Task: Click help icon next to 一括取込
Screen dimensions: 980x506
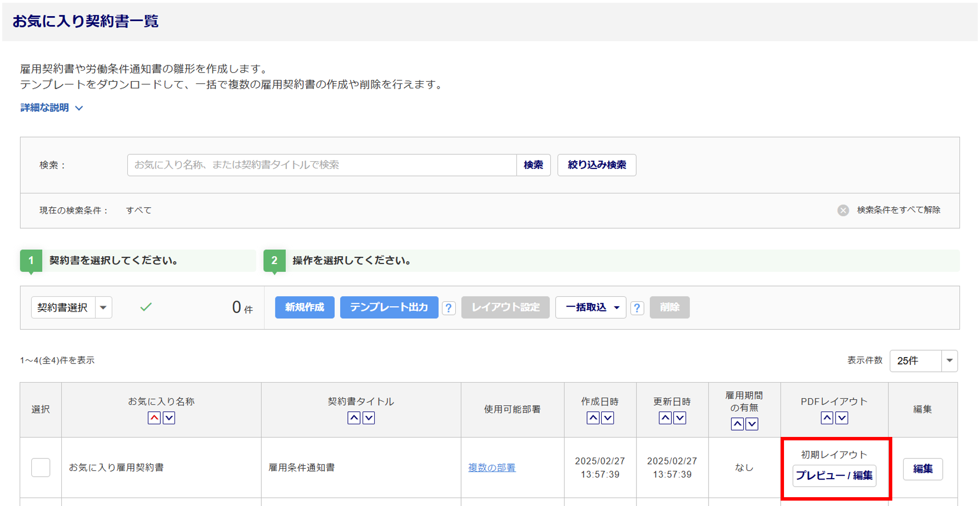Action: (x=637, y=308)
